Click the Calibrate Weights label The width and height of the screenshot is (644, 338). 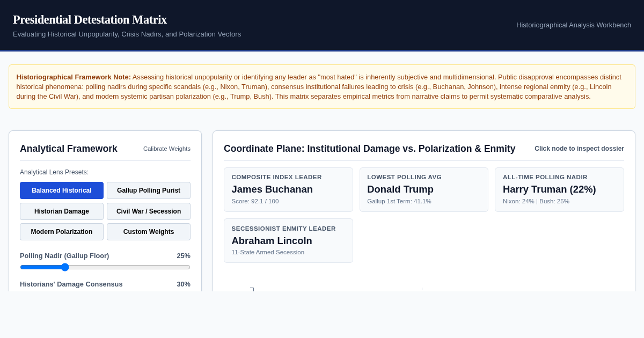click(x=167, y=149)
